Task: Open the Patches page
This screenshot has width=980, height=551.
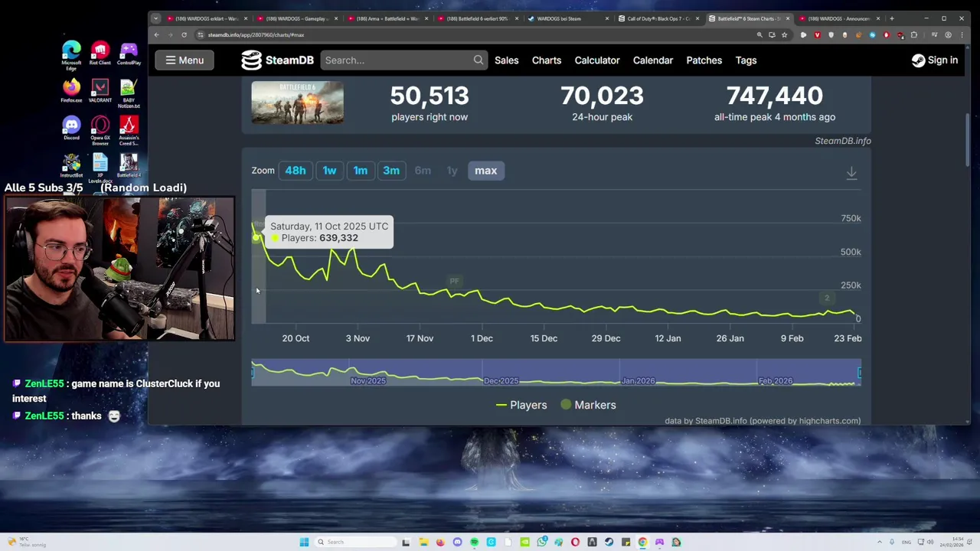Action: [x=704, y=60]
